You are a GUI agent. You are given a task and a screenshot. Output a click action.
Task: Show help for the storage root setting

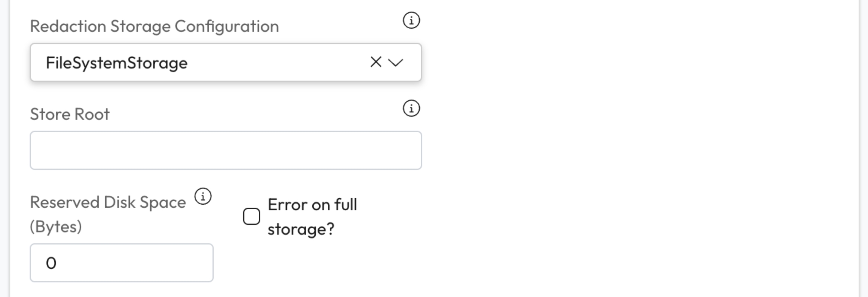(x=411, y=109)
